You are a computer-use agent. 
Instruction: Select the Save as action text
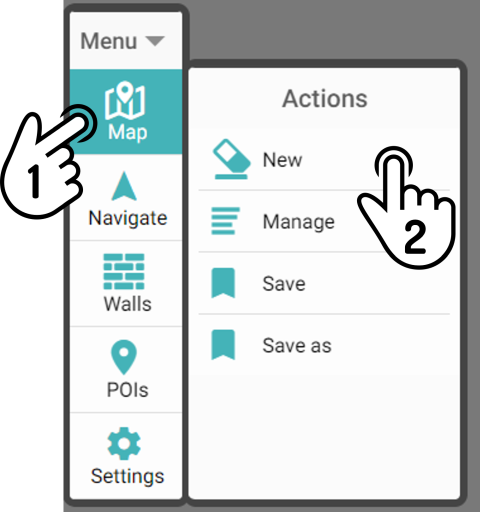tap(297, 346)
